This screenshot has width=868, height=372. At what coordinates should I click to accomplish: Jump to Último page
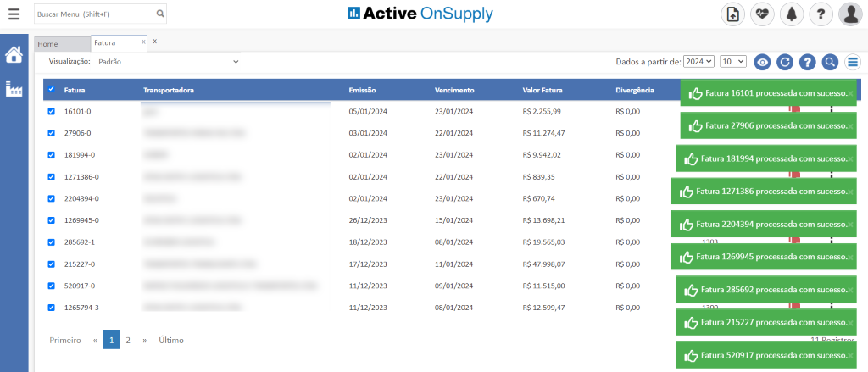pos(171,341)
